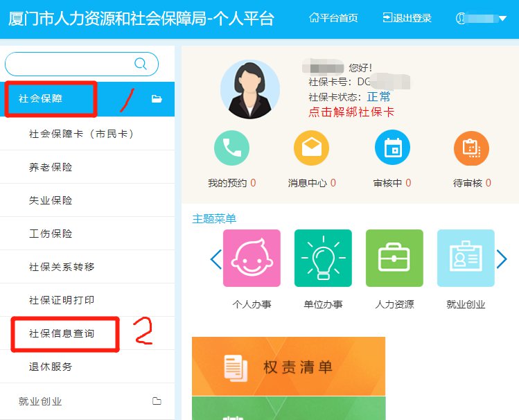Select 人力资源 briefcase tile
Viewport: 519px width, 420px height.
coord(394,258)
